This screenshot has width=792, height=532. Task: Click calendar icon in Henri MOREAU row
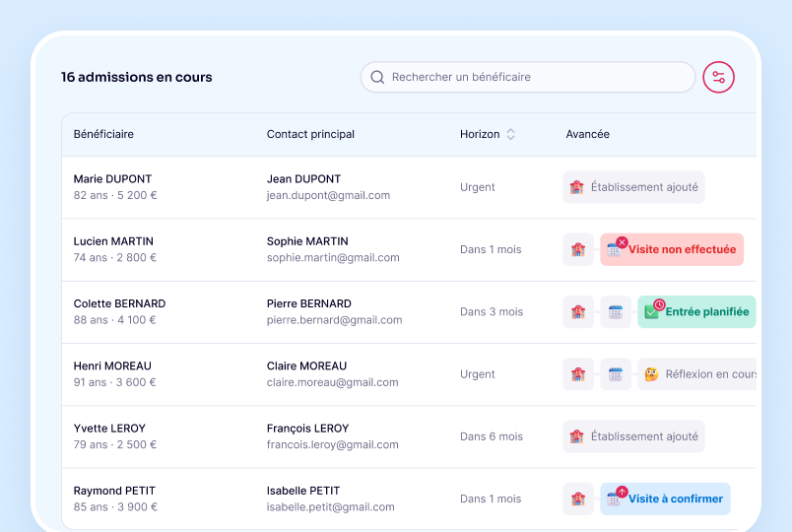tap(616, 374)
